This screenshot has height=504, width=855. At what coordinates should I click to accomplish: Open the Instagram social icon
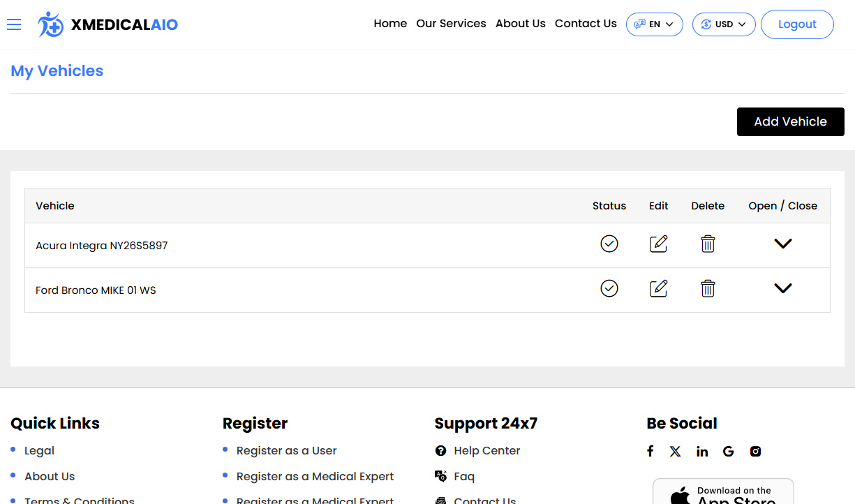755,452
